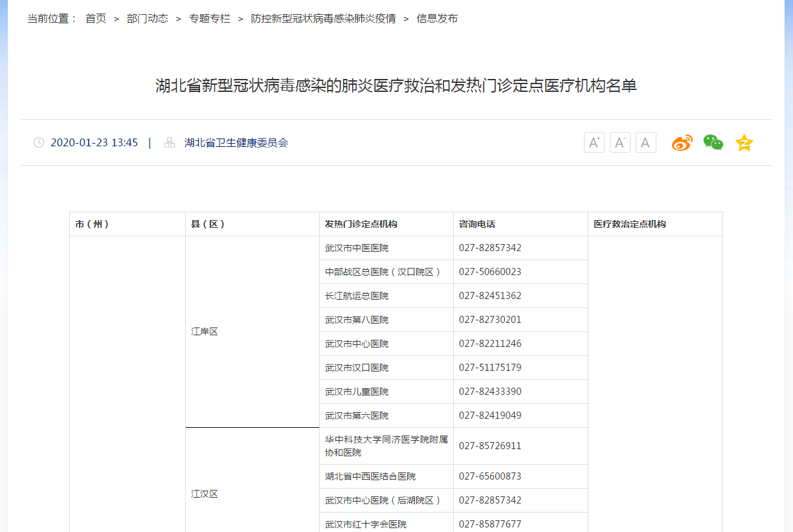This screenshot has width=793, height=532.
Task: Select 信息发布 in the breadcrumb trail
Action: (x=437, y=19)
